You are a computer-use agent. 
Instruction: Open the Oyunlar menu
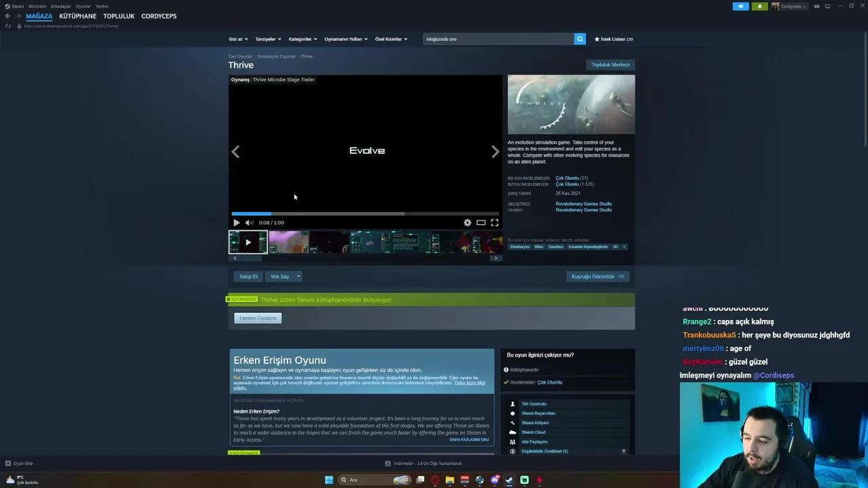coord(83,6)
